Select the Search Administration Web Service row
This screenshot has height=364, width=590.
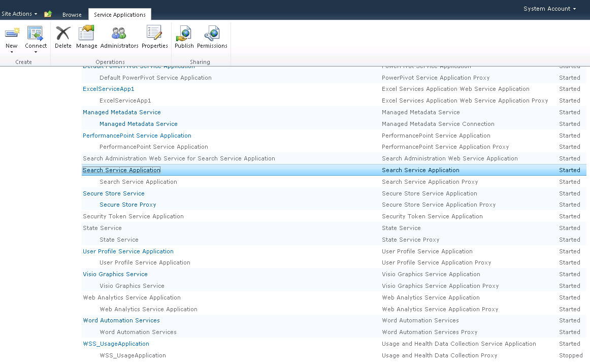(334, 159)
